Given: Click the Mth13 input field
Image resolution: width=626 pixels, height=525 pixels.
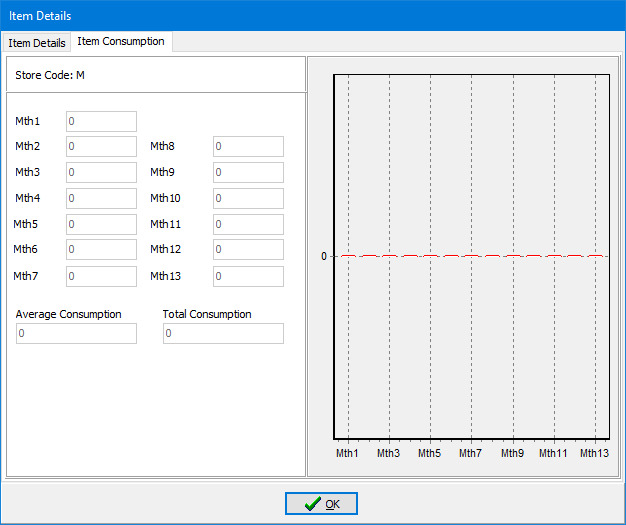Looking at the screenshot, I should coord(248,276).
